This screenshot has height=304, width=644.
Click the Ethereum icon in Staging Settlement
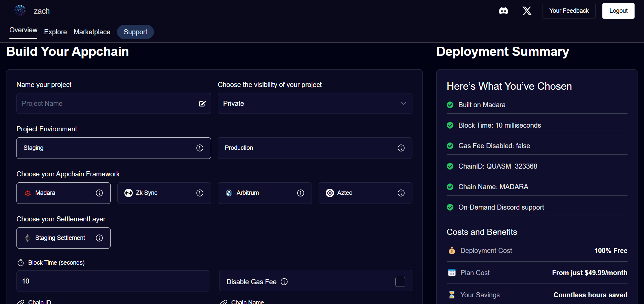tap(28, 238)
